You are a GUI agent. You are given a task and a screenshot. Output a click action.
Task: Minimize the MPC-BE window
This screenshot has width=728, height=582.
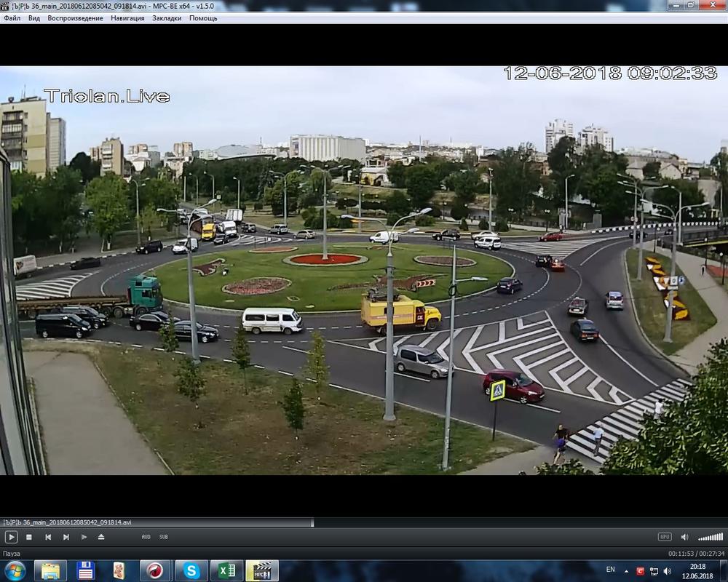click(x=676, y=4)
